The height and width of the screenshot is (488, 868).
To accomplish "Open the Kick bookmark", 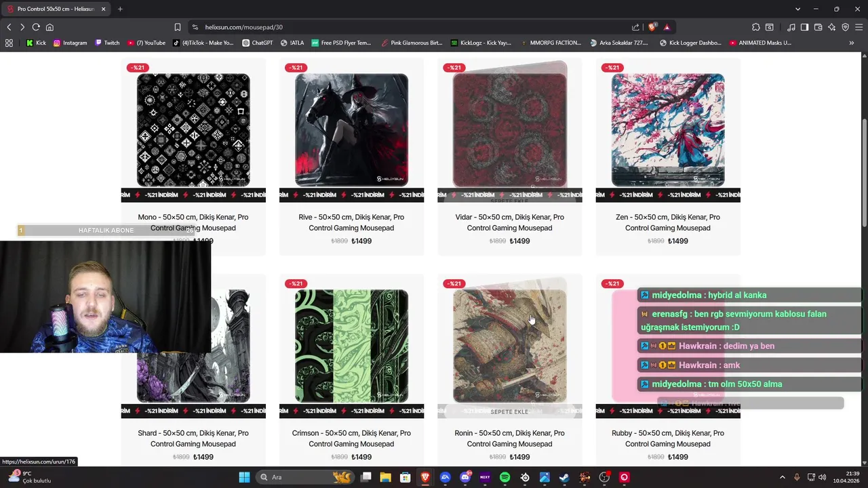I will [x=37, y=43].
